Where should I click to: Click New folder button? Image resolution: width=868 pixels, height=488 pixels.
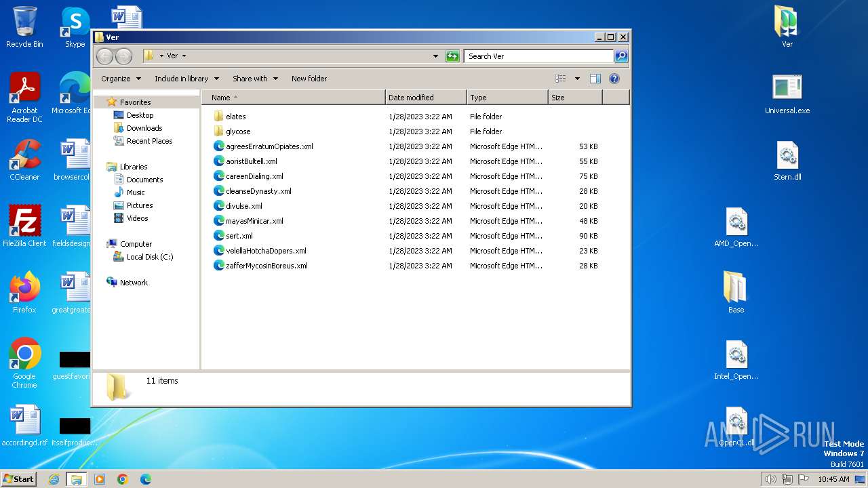309,79
